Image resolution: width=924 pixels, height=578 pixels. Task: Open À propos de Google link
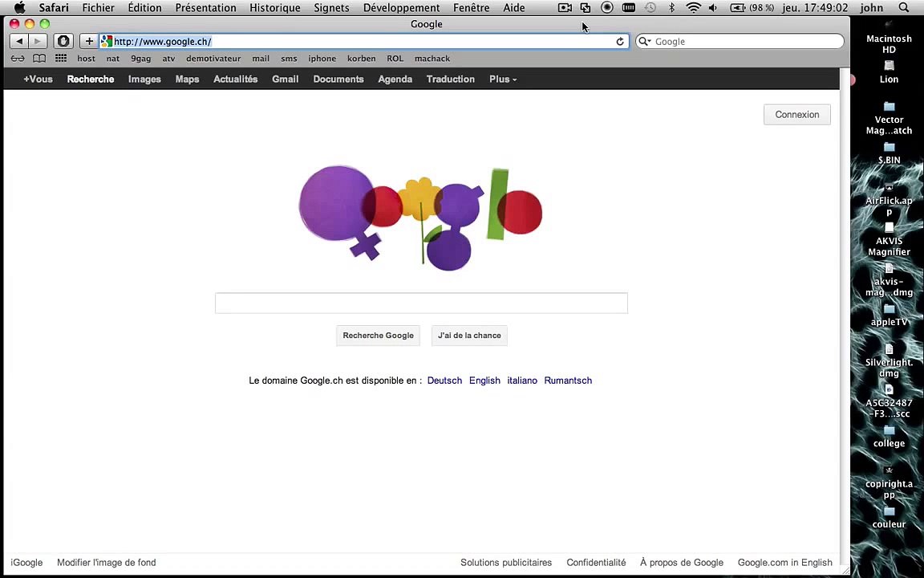pos(682,563)
